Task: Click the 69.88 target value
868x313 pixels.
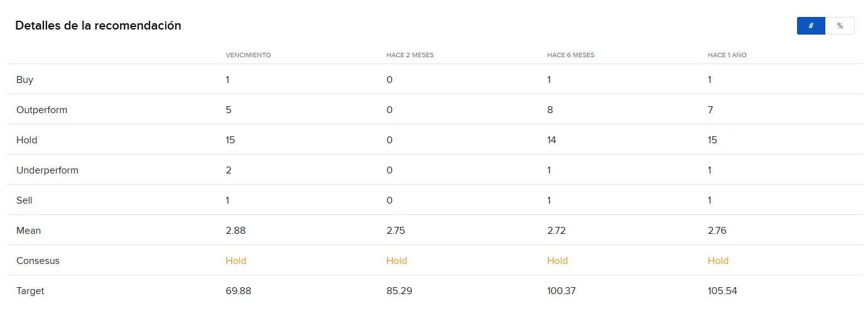Action: coord(239,291)
